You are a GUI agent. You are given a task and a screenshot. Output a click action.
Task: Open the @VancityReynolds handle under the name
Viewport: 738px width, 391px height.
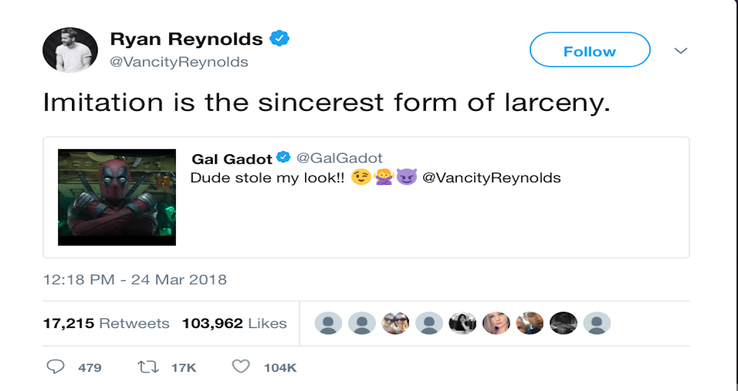click(179, 62)
